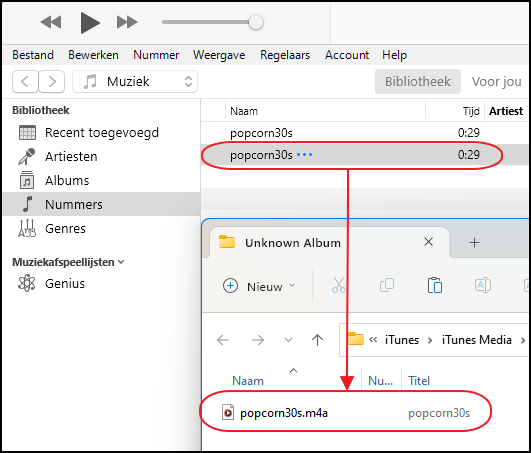Add a new Explorer tab

tap(474, 242)
